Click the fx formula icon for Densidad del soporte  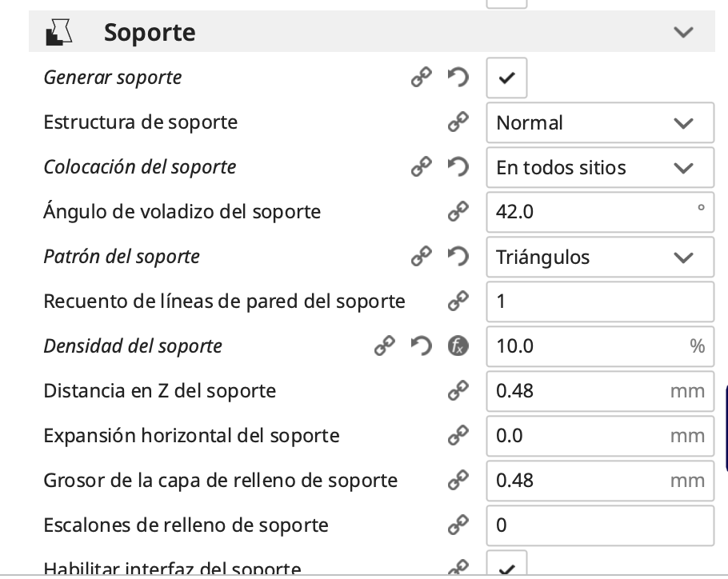458,346
